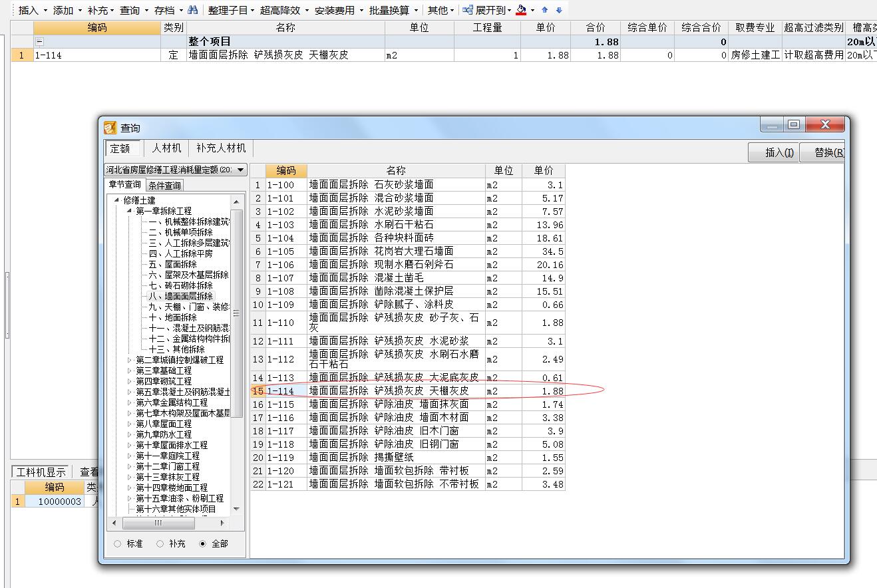Select the 补充 radio button
This screenshot has height=588, width=877.
coord(160,543)
